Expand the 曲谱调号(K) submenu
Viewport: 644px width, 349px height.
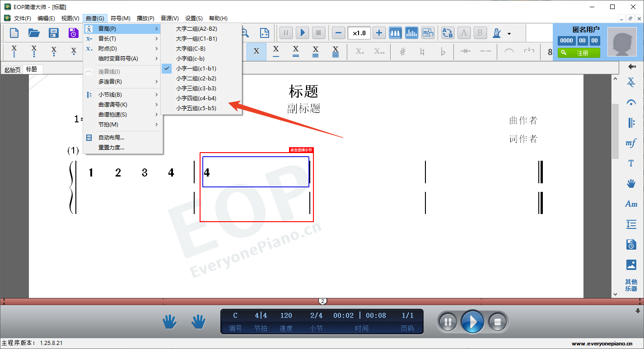click(123, 105)
